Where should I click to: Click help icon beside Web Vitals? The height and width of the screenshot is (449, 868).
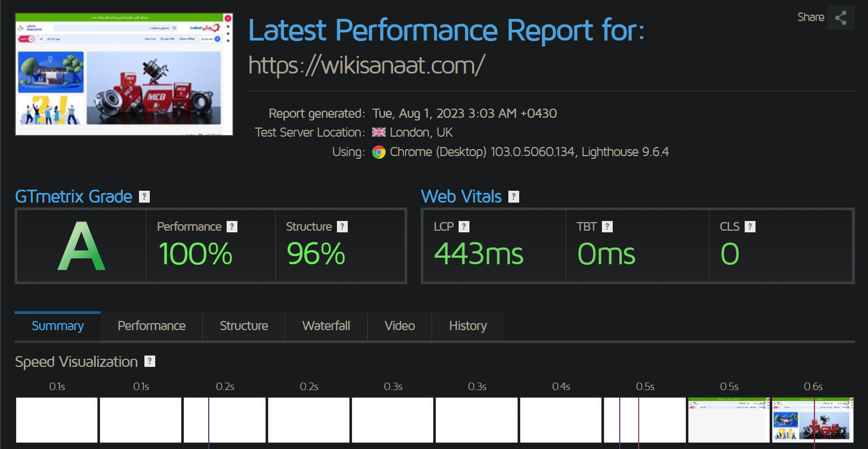point(514,197)
